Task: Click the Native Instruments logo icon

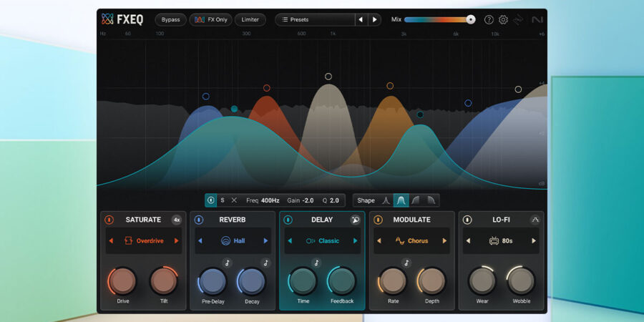Action: (x=537, y=19)
